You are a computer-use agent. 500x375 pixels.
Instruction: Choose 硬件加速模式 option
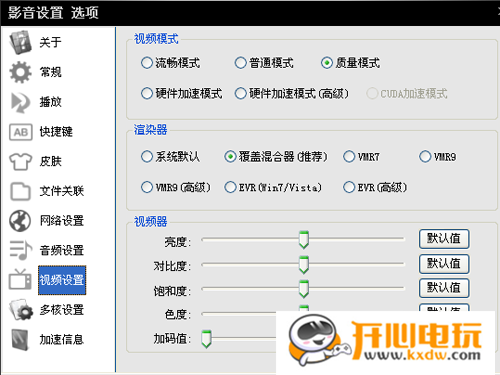[x=182, y=94]
